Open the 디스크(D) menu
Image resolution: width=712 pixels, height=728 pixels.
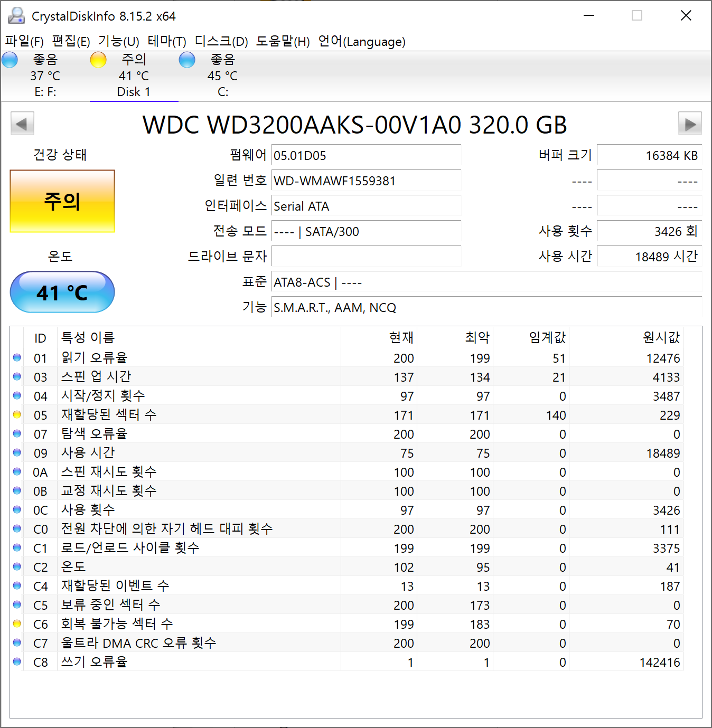pyautogui.click(x=221, y=41)
